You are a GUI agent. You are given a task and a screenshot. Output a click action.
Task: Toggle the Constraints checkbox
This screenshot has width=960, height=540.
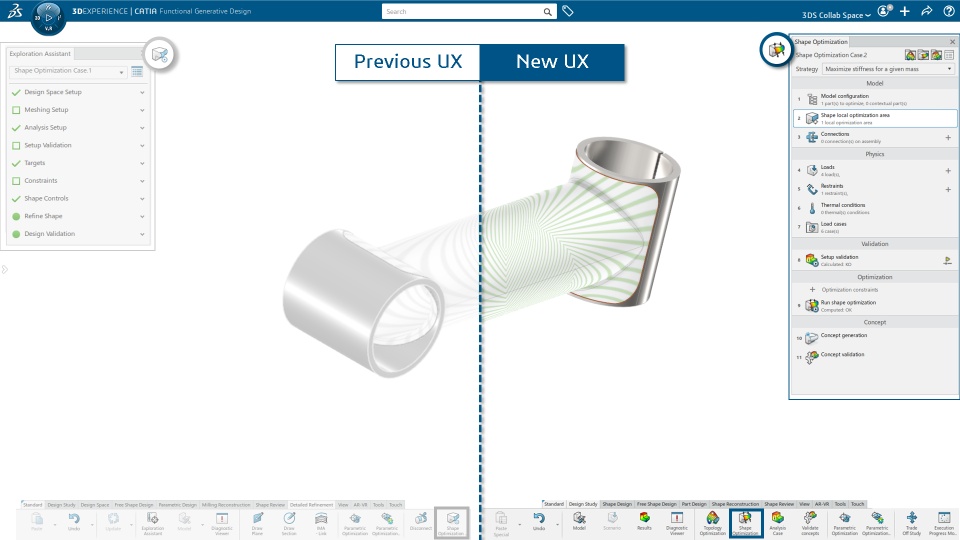[16, 181]
